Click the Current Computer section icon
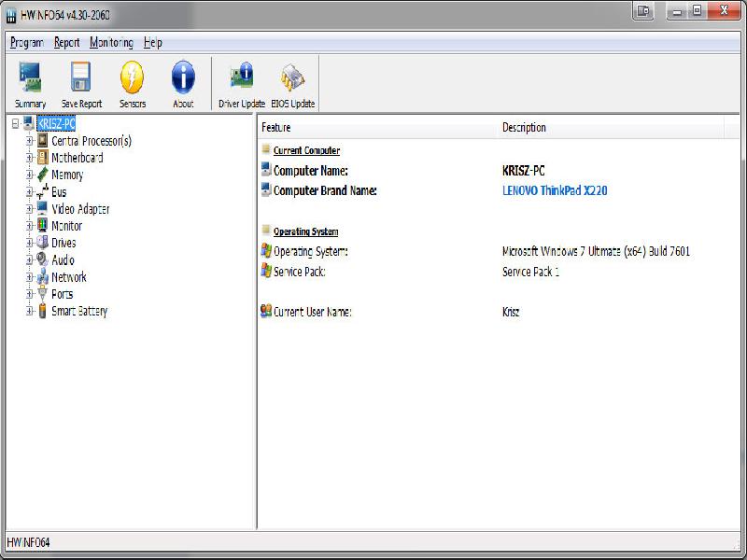Viewport: 747px width, 560px height. click(266, 149)
